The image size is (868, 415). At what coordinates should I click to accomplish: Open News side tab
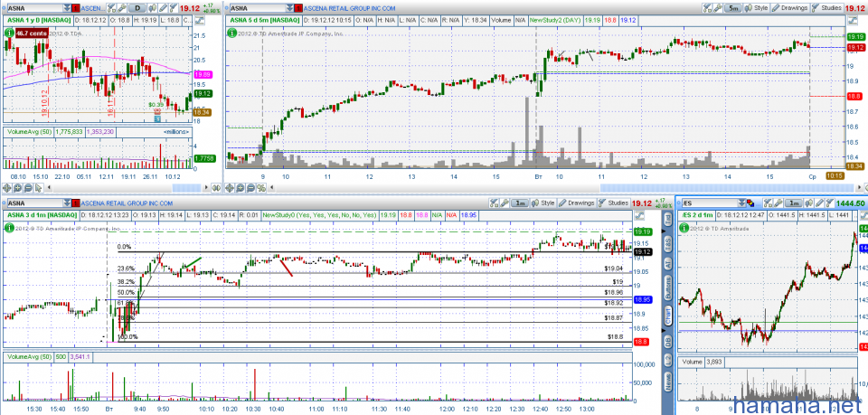(668, 383)
